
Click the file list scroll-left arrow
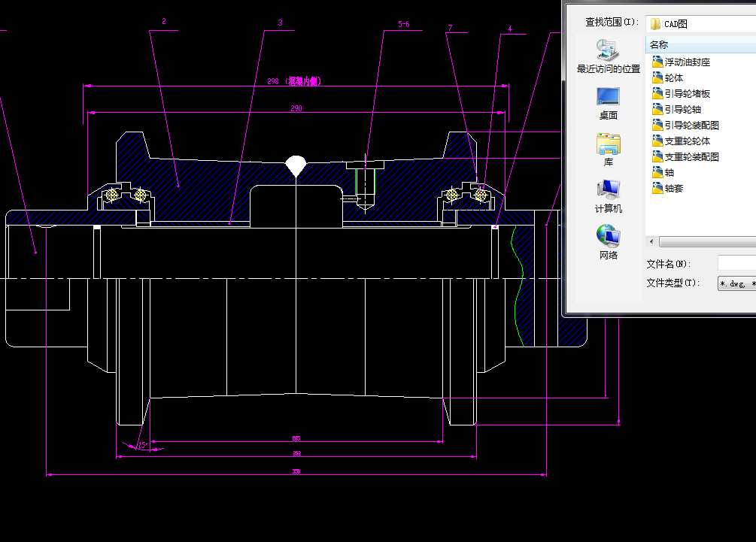coord(652,241)
